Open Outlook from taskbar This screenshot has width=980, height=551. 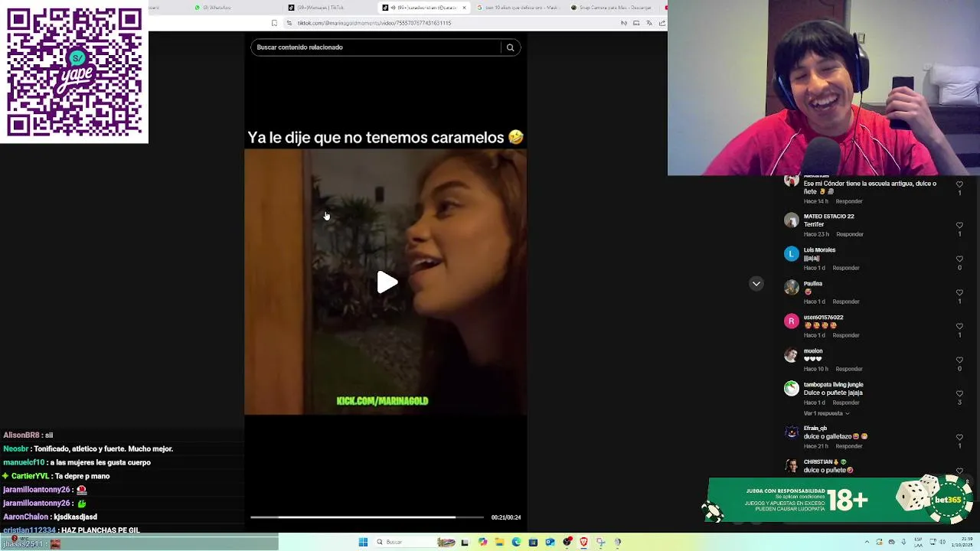click(550, 542)
